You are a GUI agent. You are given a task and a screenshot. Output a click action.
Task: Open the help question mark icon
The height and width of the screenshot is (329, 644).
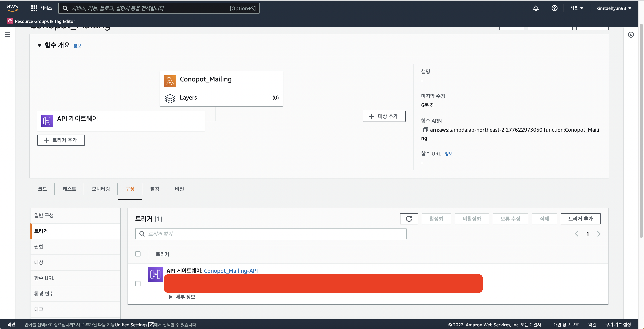554,8
